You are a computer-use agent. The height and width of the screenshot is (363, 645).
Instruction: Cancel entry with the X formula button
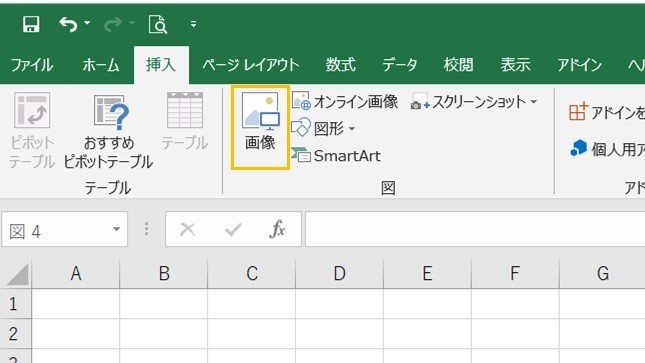click(188, 229)
